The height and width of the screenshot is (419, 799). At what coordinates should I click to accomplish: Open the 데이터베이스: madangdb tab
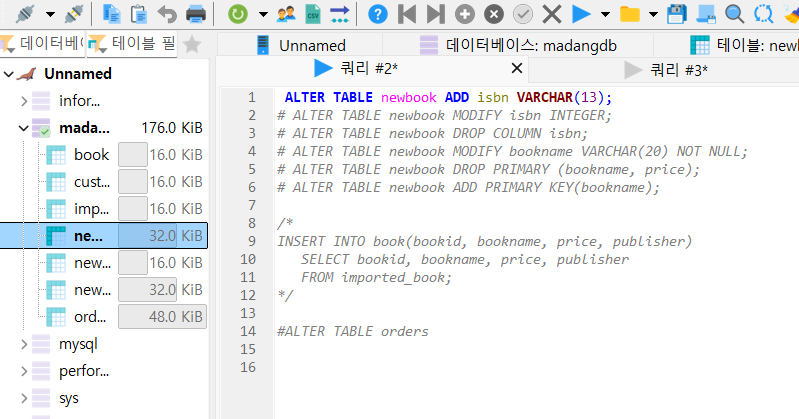(x=518, y=45)
